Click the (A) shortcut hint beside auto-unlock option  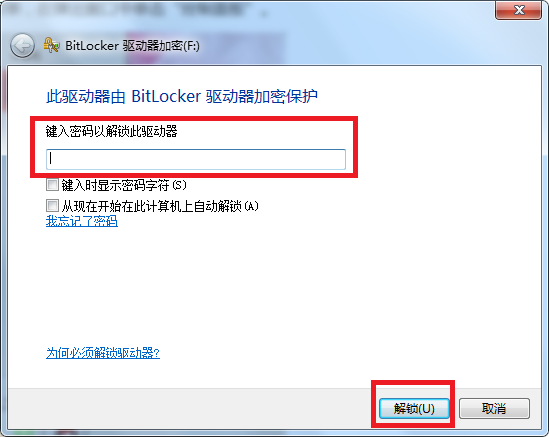251,206
